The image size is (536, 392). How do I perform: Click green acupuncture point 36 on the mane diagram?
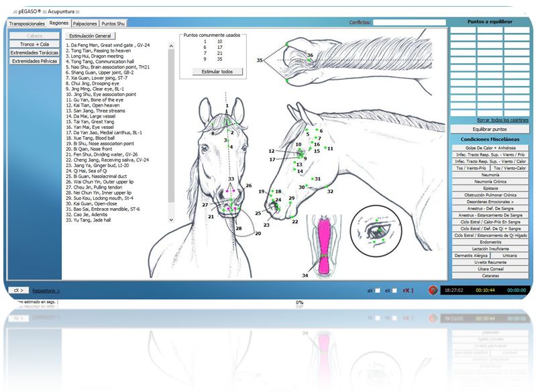tap(309, 60)
